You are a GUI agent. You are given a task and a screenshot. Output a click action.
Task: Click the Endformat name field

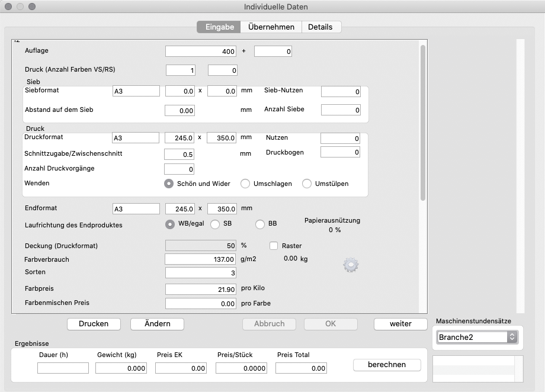pyautogui.click(x=136, y=209)
